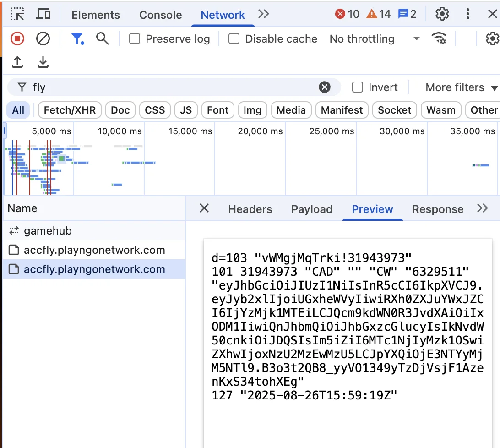Viewport: 500px width, 448px height.
Task: Select the highlighted accfly.playngonetwork.com request
Action: point(94,269)
